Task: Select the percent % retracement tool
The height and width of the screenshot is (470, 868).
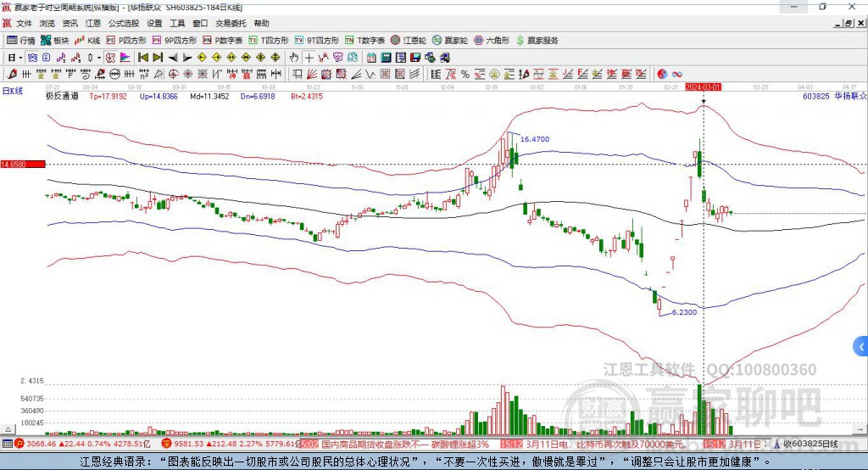Action: coord(465,75)
